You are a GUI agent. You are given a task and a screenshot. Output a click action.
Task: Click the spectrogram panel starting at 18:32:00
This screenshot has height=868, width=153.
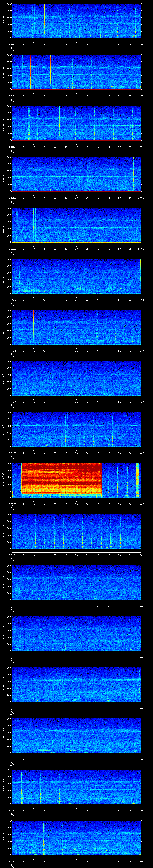(x=76, y=838)
